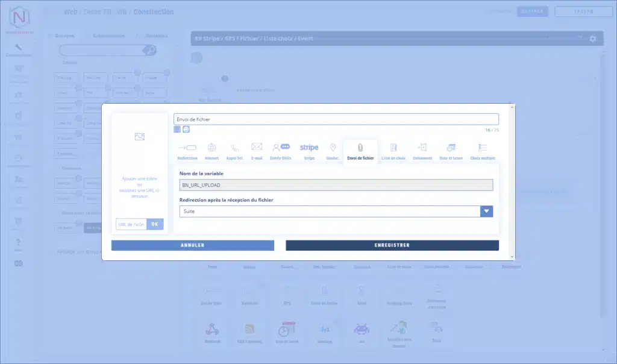The width and height of the screenshot is (617, 364).
Task: Click the small grid icon under the title field
Action: point(177,129)
